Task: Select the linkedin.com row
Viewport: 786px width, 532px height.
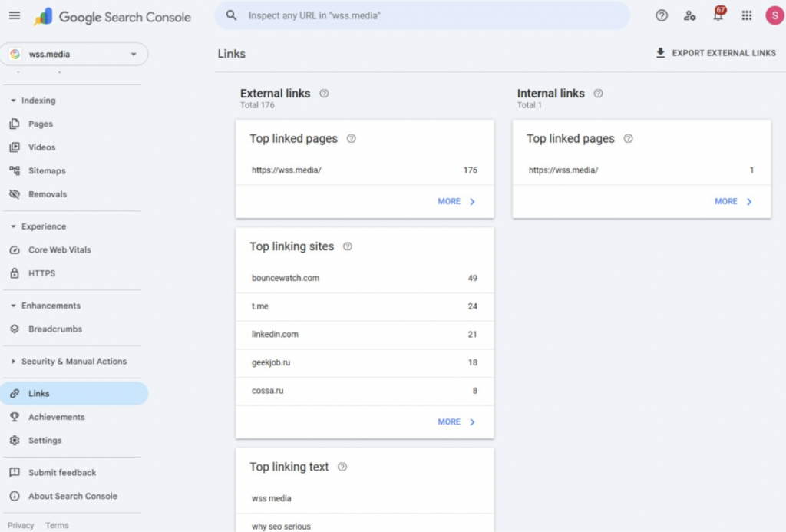Action: [x=365, y=335]
